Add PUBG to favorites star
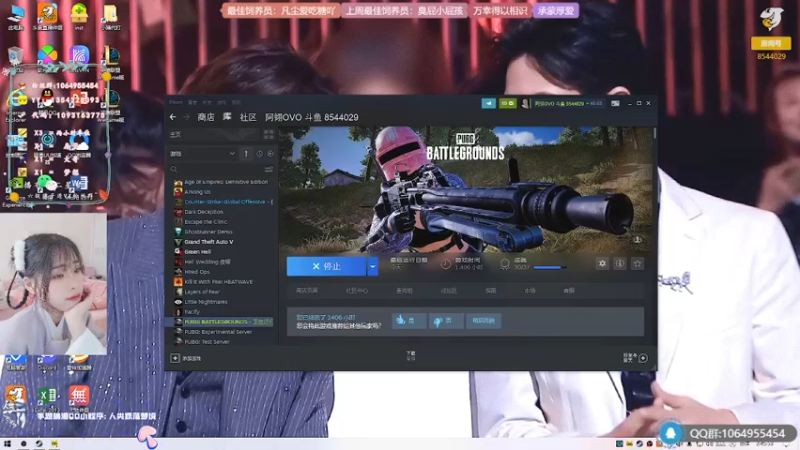The width and height of the screenshot is (800, 450). pos(637,264)
